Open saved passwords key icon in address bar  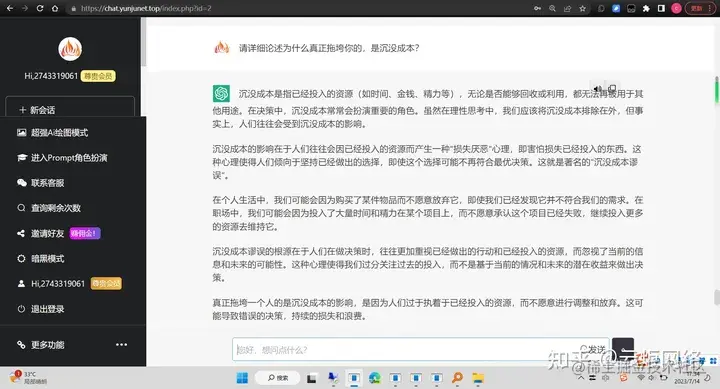pyautogui.click(x=537, y=8)
